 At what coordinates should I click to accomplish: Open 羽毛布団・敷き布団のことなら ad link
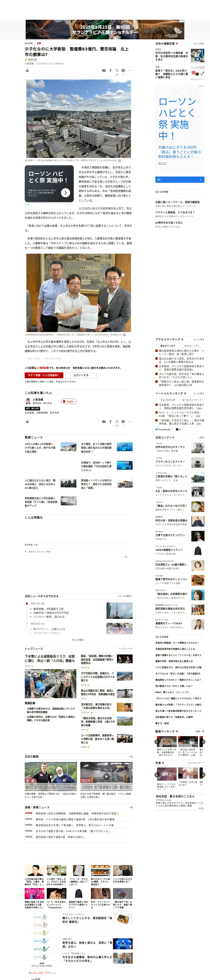tap(175, 796)
